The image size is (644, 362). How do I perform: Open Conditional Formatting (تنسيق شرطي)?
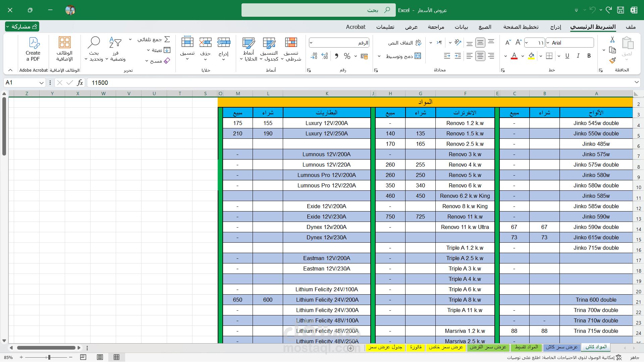pyautogui.click(x=291, y=49)
